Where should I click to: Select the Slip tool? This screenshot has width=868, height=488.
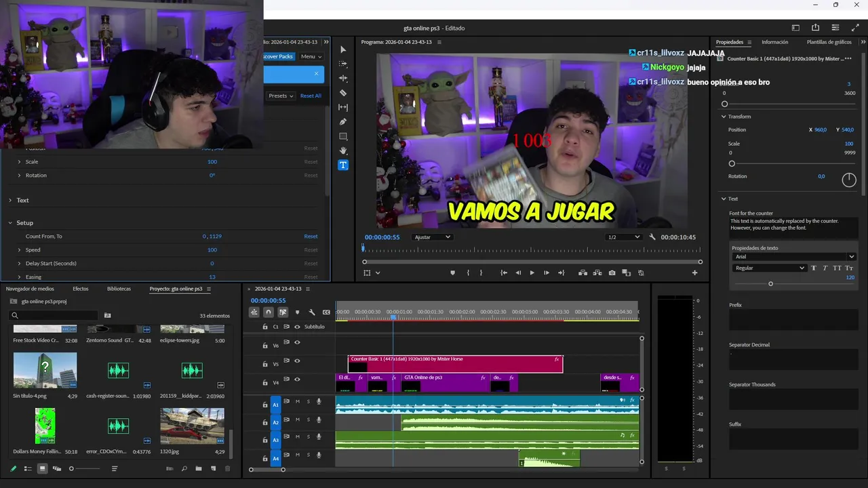[x=343, y=107]
